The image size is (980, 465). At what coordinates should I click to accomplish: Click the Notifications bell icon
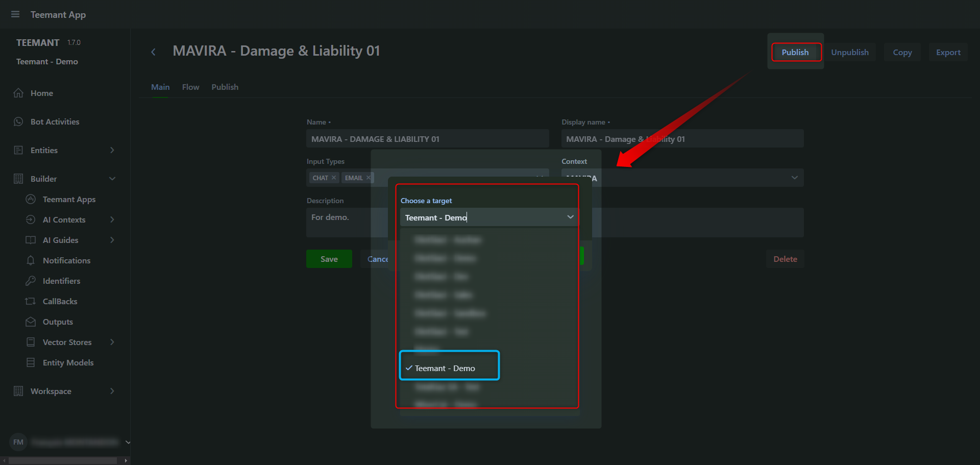pos(31,260)
